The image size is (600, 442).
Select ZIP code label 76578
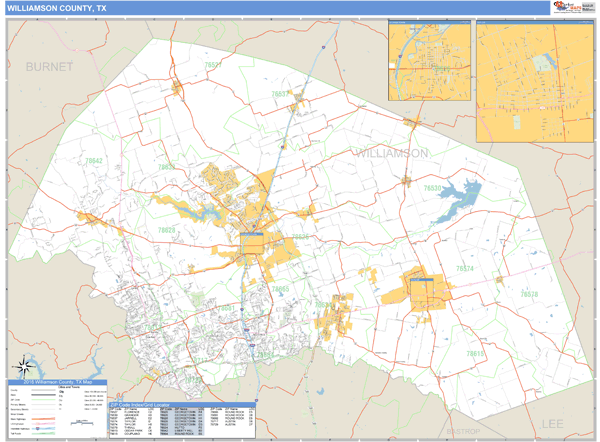529,294
